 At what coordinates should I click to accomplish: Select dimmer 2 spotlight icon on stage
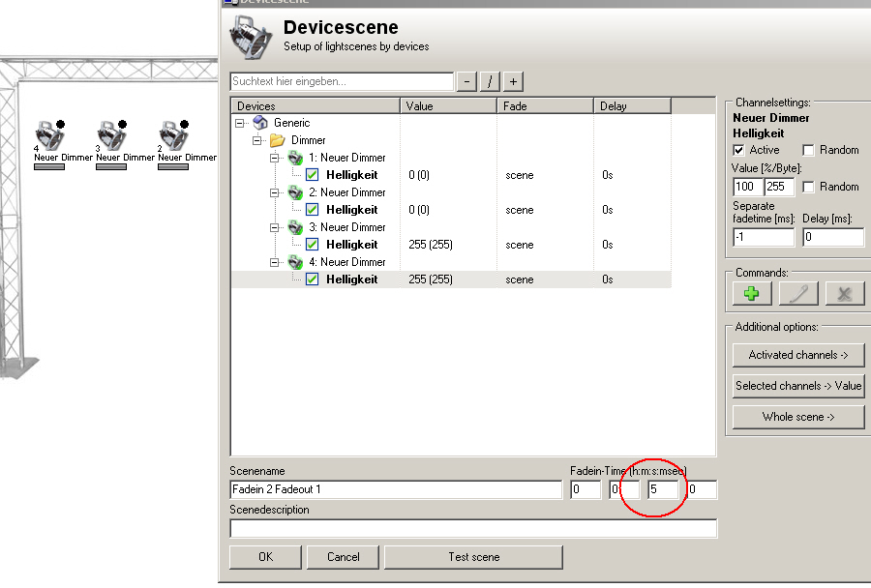173,135
